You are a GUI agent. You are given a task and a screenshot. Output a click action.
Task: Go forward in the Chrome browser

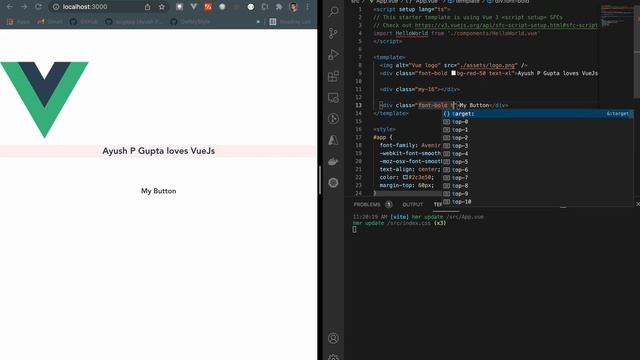24,7
